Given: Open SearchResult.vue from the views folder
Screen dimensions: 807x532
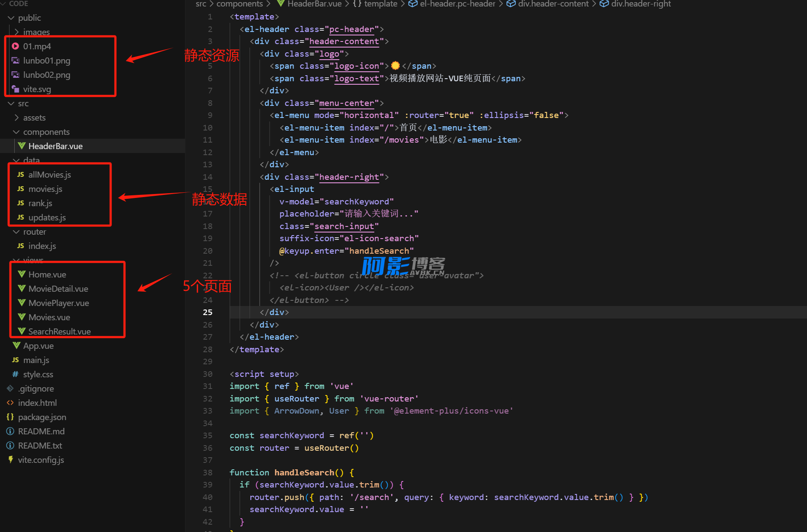Looking at the screenshot, I should [59, 331].
